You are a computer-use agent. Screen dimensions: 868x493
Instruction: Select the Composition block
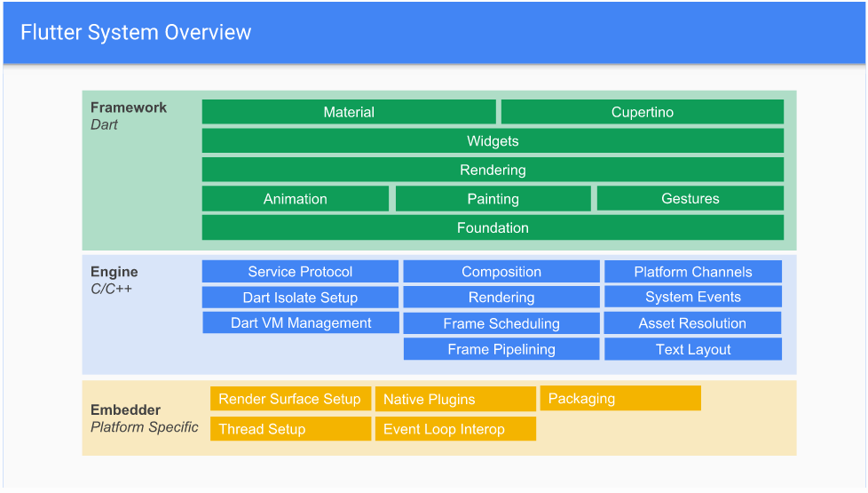tap(501, 272)
